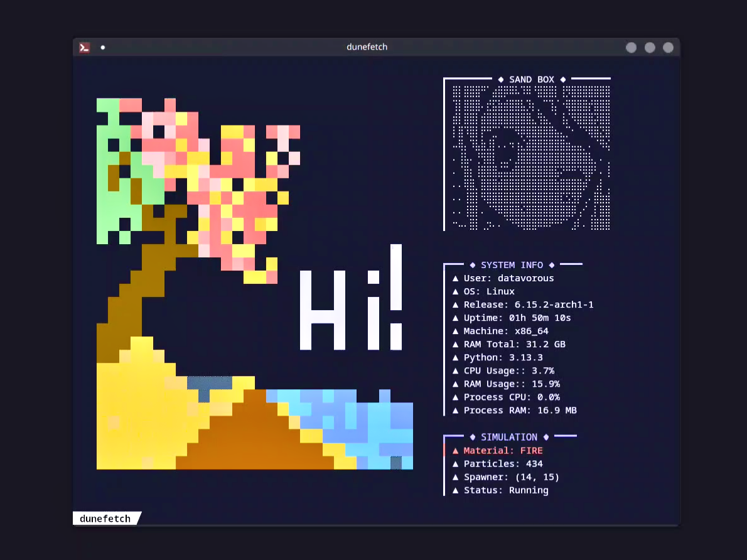This screenshot has width=747, height=560.
Task: Click the leftmost gray window control button
Action: [631, 47]
